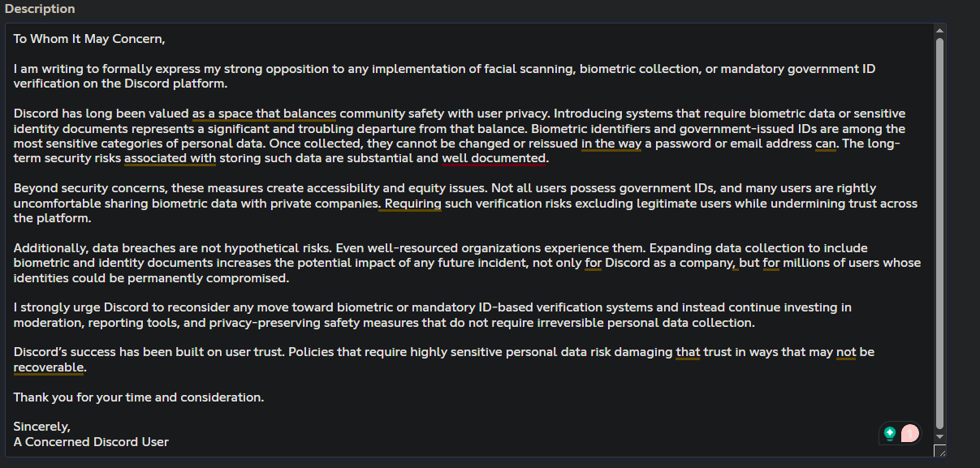Viewport: 980px width, 468px height.
Task: Open the pink badge showing 1 issue
Action: (x=910, y=433)
